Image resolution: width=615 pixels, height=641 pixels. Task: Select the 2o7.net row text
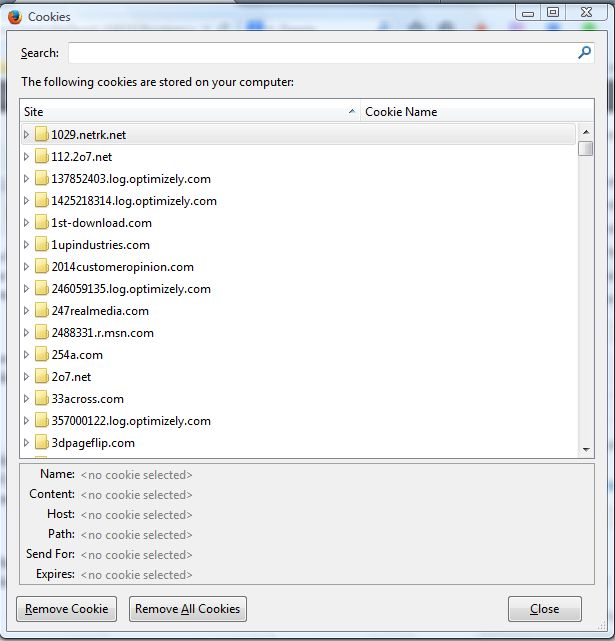(x=71, y=377)
